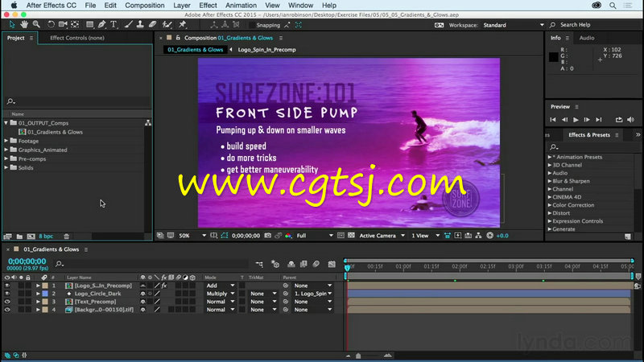This screenshot has height=362, width=644.
Task: Hide the Logo_S..In_Precomp layer
Action: coord(7,286)
